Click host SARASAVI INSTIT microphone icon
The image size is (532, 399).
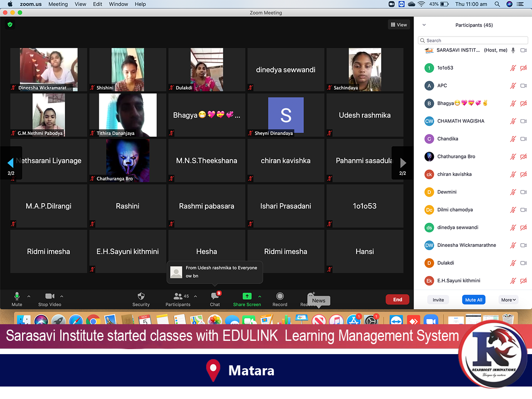point(513,50)
